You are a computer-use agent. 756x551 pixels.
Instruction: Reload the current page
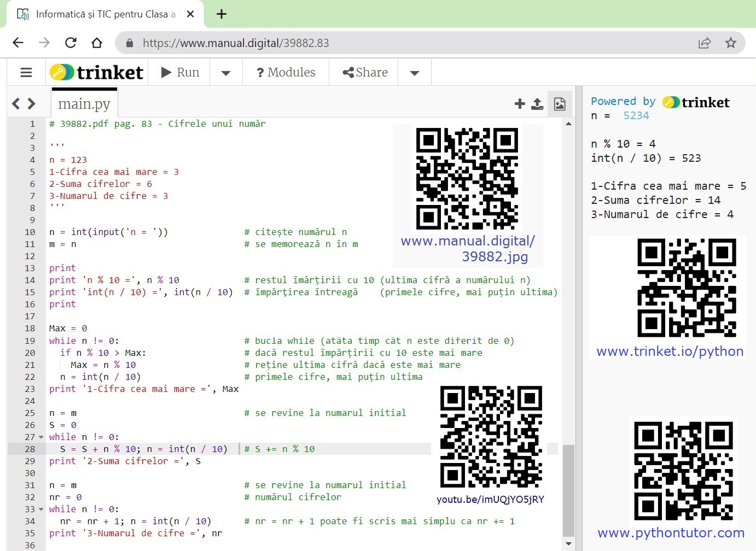point(71,43)
